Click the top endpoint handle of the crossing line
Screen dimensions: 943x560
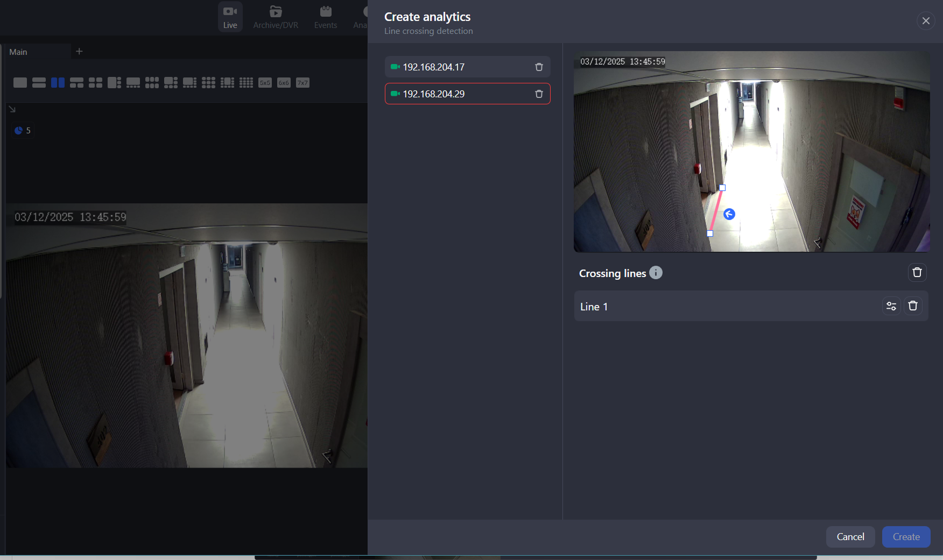point(722,188)
